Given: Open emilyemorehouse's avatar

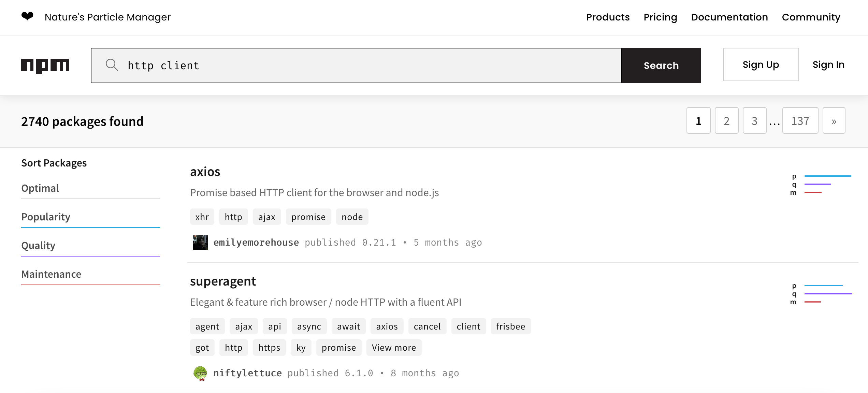Looking at the screenshot, I should pos(200,243).
